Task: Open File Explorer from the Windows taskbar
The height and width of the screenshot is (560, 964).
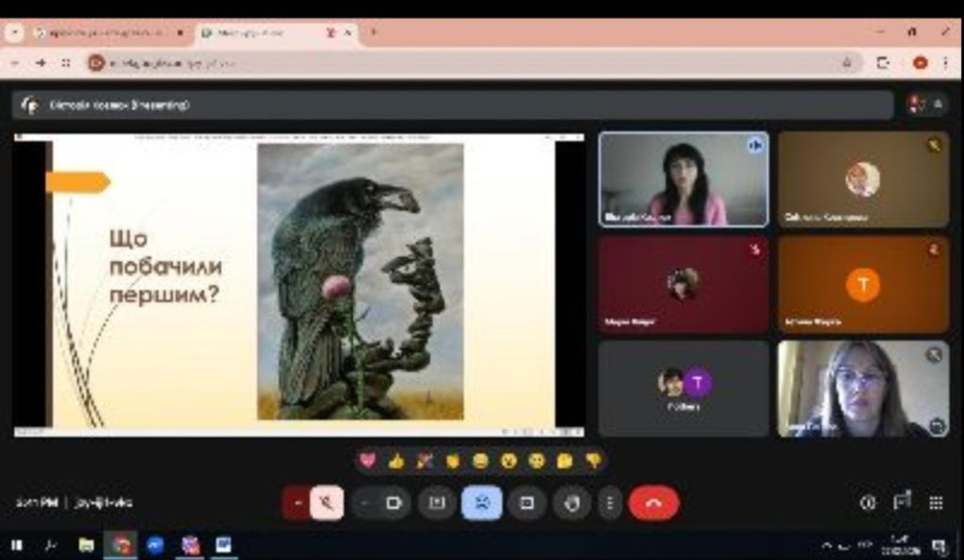Action: pyautogui.click(x=86, y=545)
